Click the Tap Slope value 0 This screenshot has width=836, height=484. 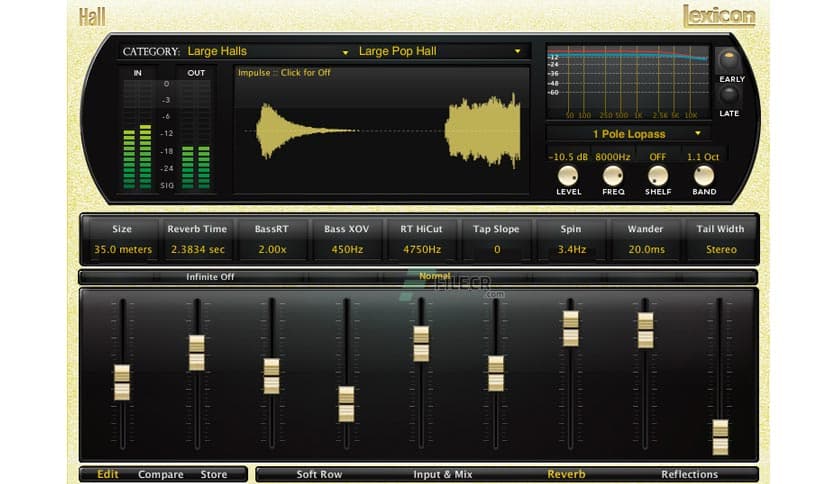[x=497, y=249]
